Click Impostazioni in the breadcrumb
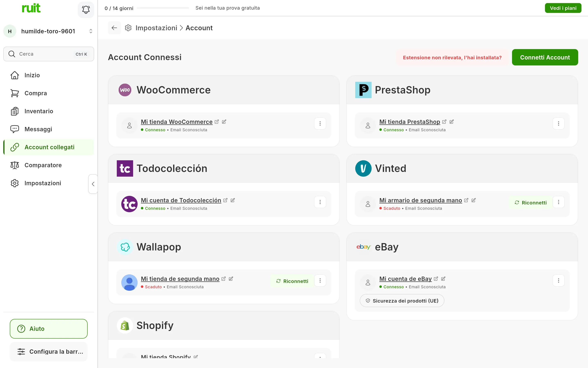588x368 pixels. click(156, 28)
